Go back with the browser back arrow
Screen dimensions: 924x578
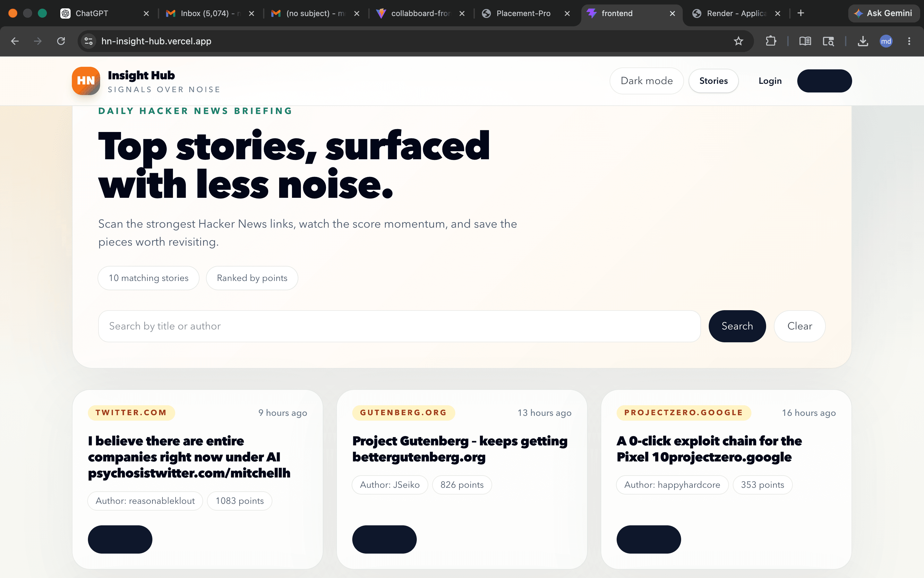15,41
